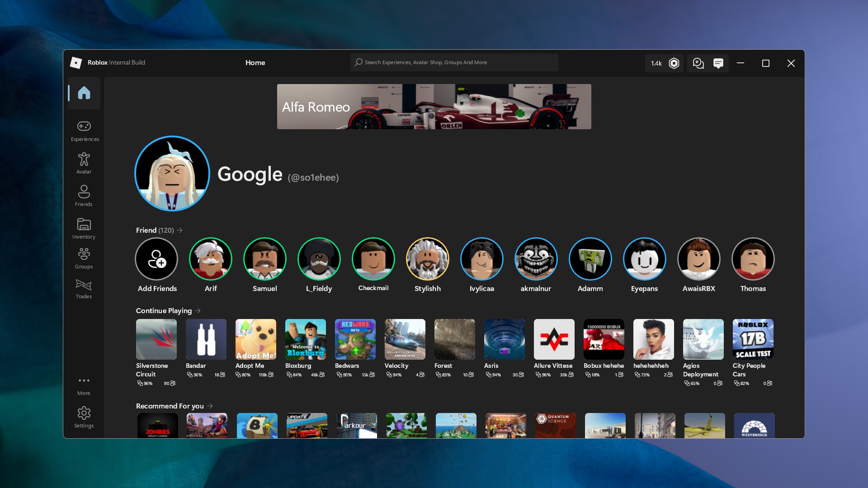Open Friends list panel
This screenshot has width=868, height=488.
(84, 196)
